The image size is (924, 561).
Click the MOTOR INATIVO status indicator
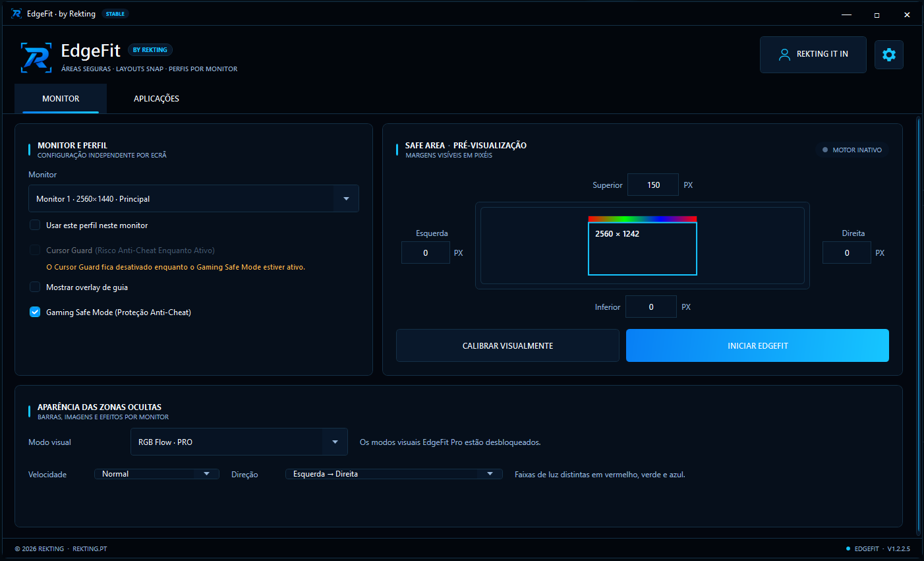(x=852, y=150)
